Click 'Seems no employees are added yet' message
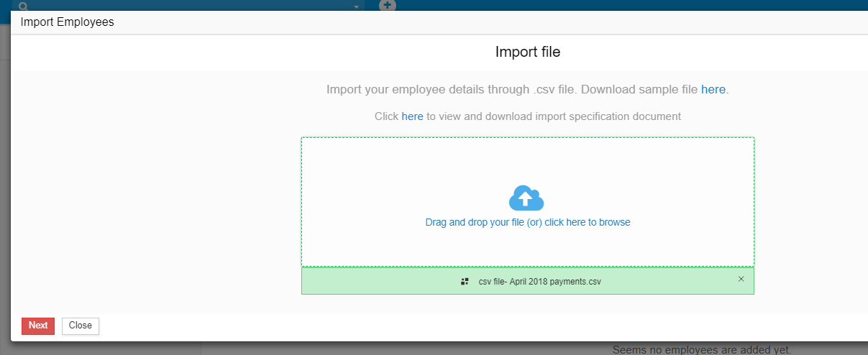Screen dimensions: 868x355 pyautogui.click(x=701, y=350)
